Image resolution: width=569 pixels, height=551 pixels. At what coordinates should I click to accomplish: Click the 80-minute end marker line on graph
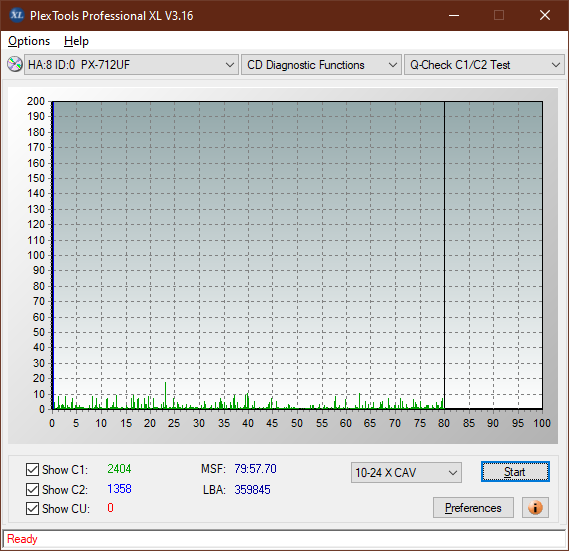point(444,254)
